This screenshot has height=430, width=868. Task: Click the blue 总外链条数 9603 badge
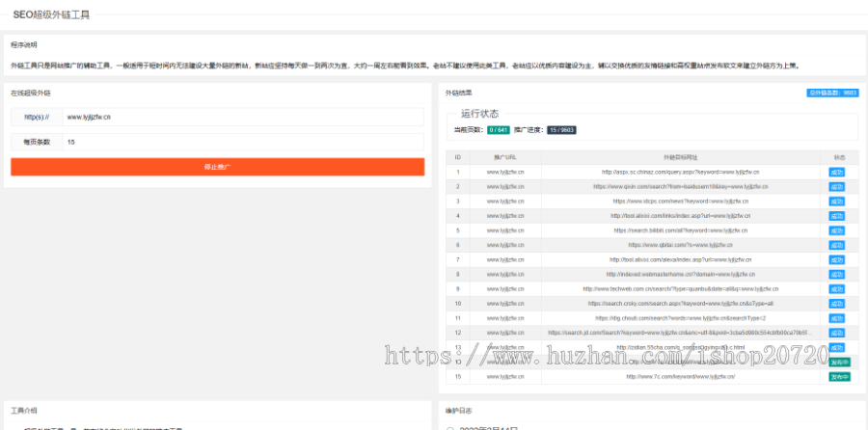click(x=832, y=93)
